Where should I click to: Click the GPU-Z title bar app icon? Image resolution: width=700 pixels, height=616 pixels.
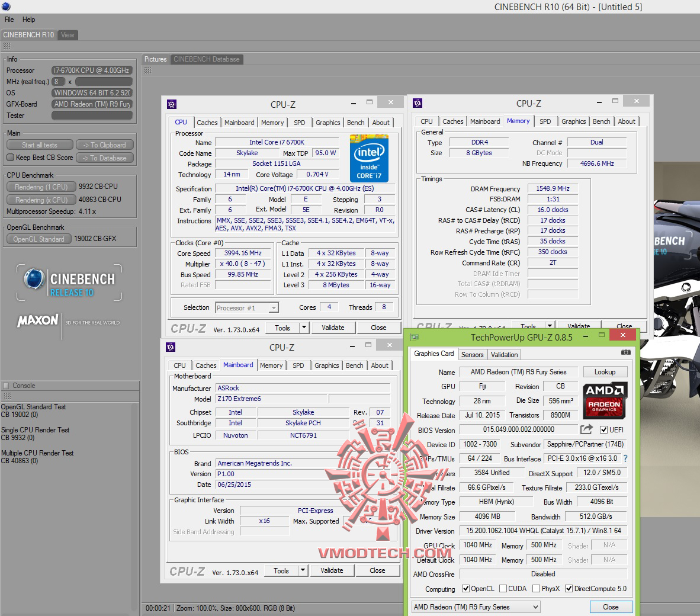pos(415,337)
